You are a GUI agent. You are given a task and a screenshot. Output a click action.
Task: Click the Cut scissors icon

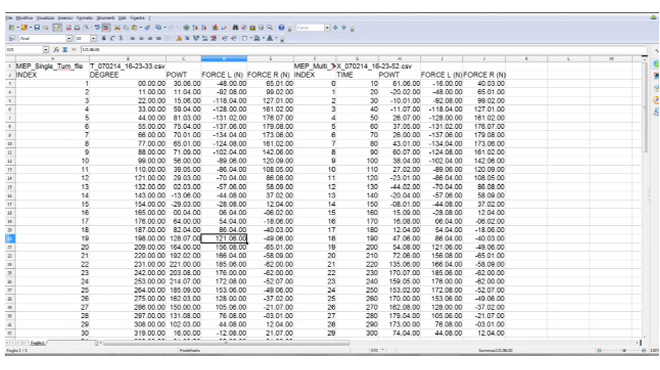click(117, 28)
